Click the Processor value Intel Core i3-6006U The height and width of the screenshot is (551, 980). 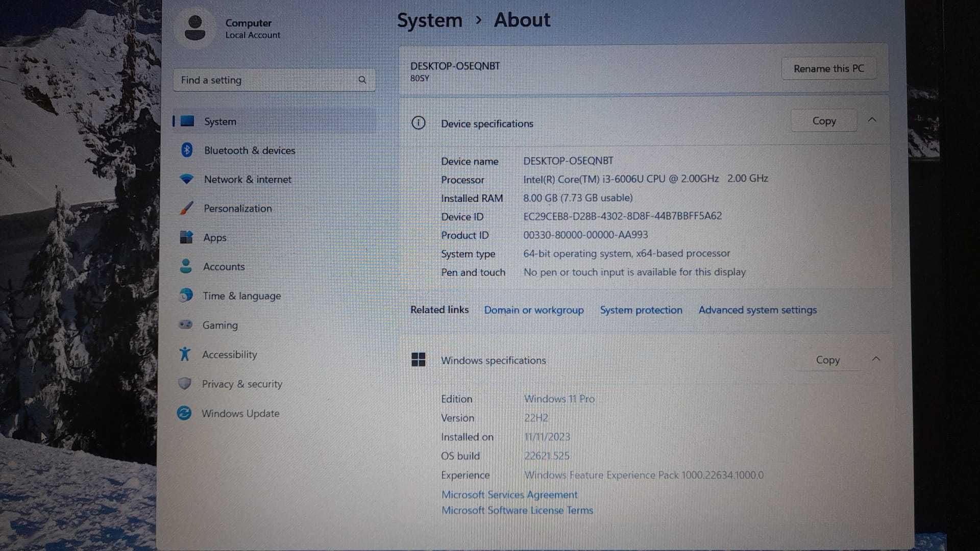pyautogui.click(x=646, y=179)
